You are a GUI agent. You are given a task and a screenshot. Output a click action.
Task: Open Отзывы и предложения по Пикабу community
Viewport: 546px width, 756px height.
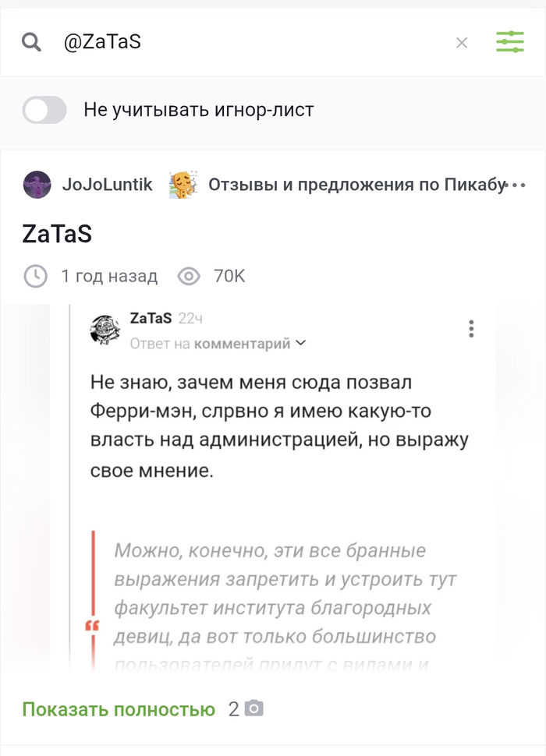[x=356, y=185]
